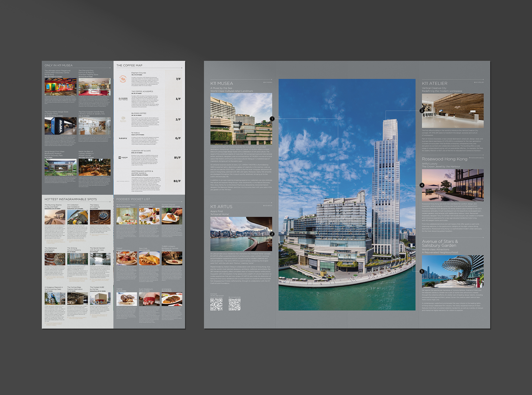Click the 7/F floor label

pos(178,79)
